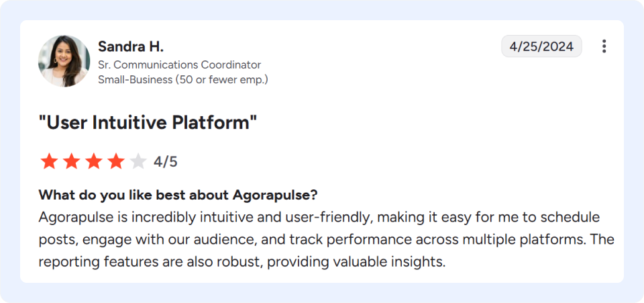Click the review text about Agorapulse being intuitive
Viewport: 644px width, 303px height.
(326, 240)
